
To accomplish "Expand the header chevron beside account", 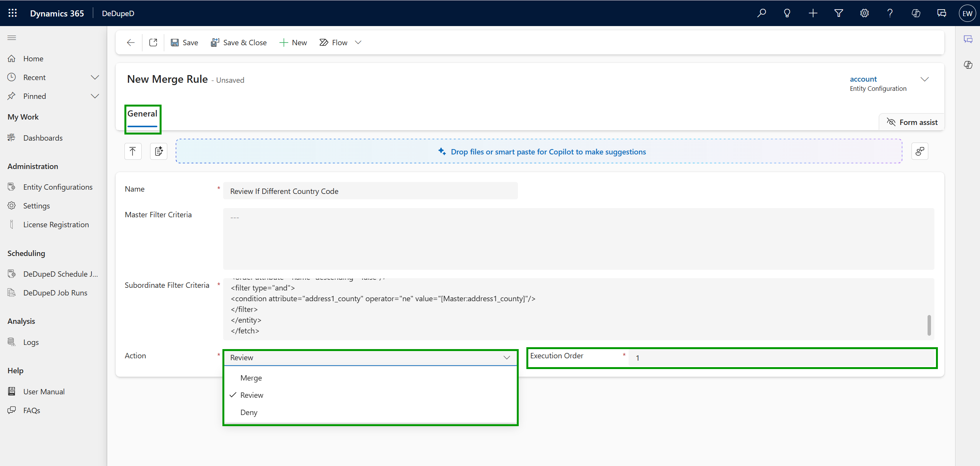I will click(x=924, y=79).
